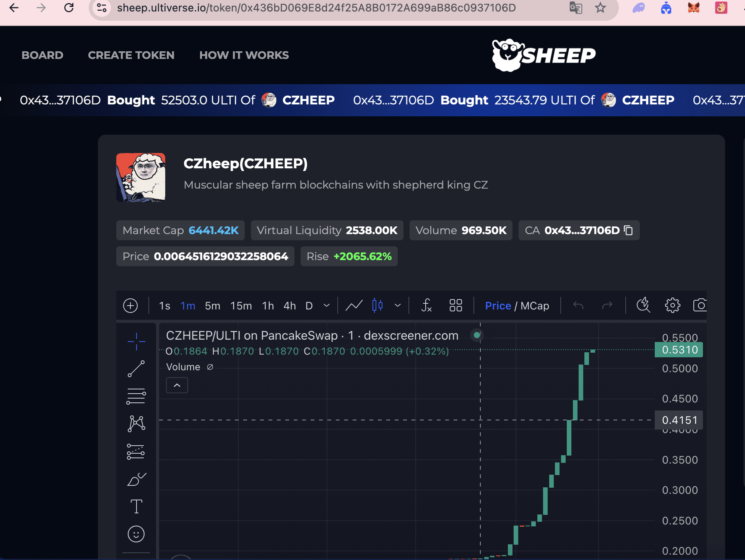Open the emoji icons tool
This screenshot has height=560, width=745.
coord(136,534)
